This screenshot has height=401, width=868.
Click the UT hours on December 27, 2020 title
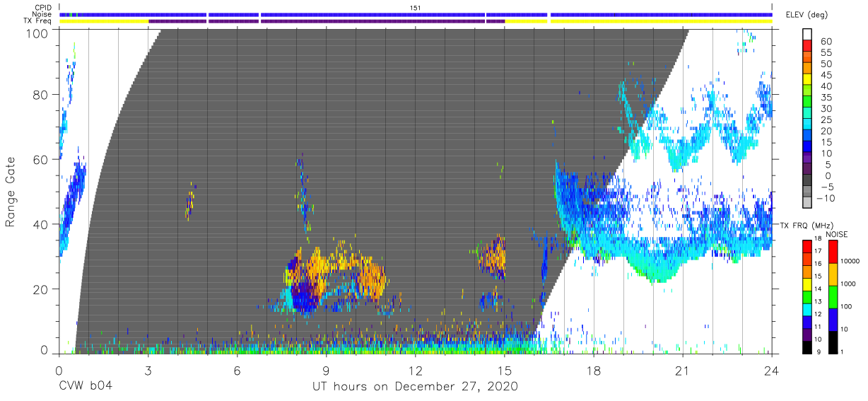coord(416,387)
